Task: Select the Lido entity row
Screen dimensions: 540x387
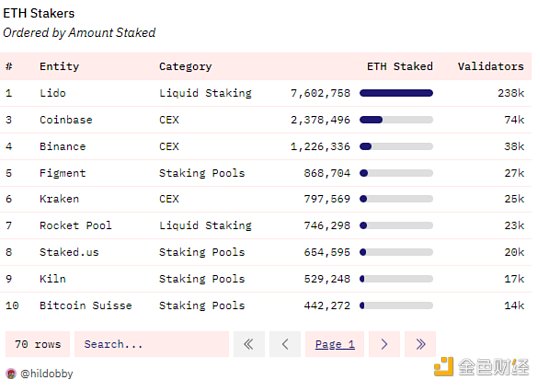Action: [266, 93]
